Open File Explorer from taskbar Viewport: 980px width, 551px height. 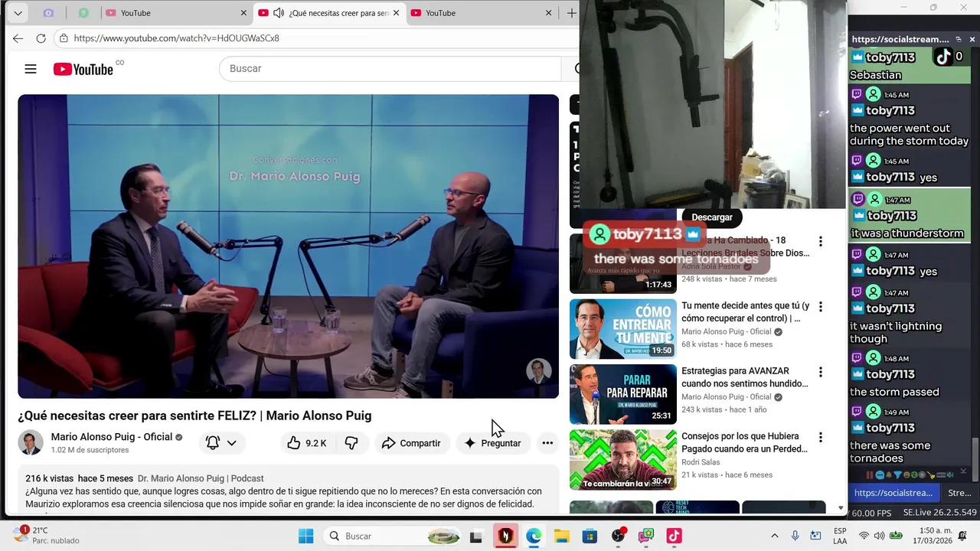[x=562, y=536]
